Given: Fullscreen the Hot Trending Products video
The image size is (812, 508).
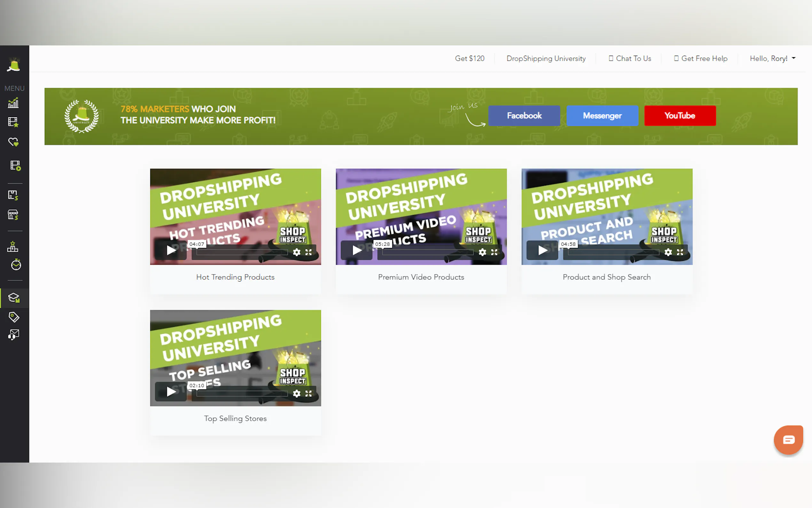Looking at the screenshot, I should 308,252.
